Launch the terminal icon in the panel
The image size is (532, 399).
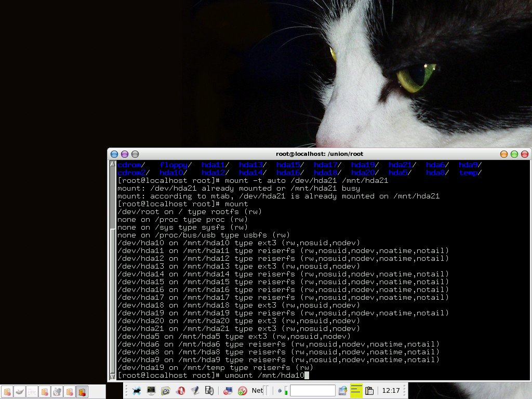151,391
